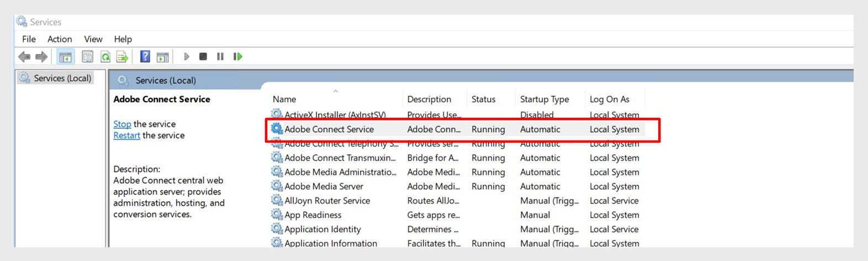Select the Application Information service name
The image size is (868, 261).
tap(331, 243)
